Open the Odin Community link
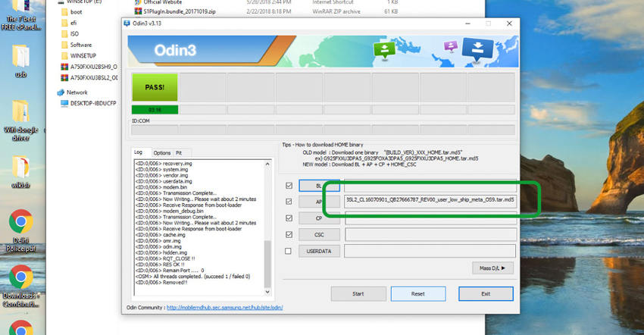The image size is (644, 335). tap(225, 308)
